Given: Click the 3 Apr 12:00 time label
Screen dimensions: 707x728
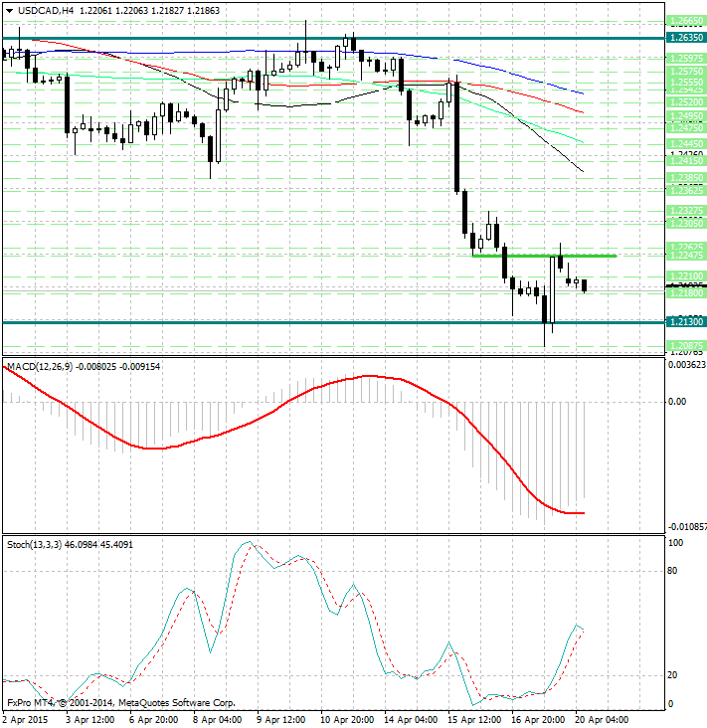Looking at the screenshot, I should (89, 720).
